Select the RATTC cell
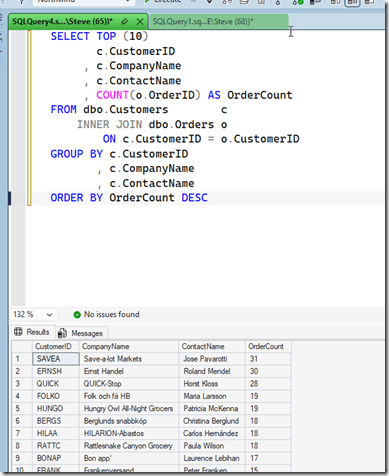Image resolution: width=389 pixels, height=476 pixels. (56, 446)
